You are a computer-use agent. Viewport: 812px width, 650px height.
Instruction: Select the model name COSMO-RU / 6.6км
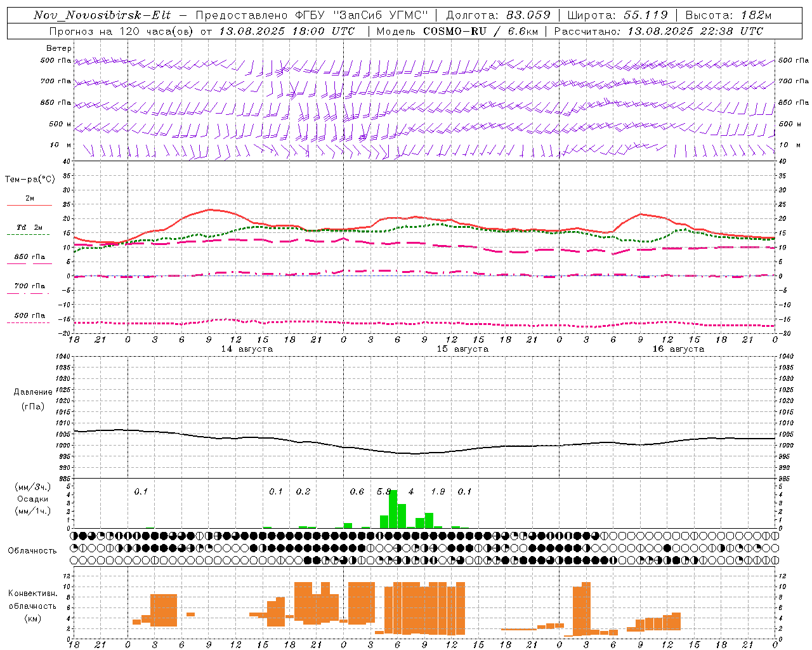[481, 31]
